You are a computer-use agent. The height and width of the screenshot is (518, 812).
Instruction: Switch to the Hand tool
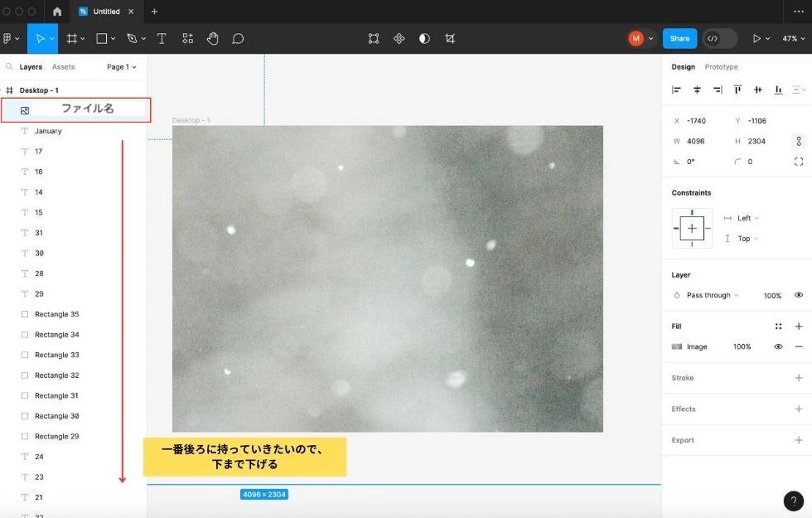[212, 38]
